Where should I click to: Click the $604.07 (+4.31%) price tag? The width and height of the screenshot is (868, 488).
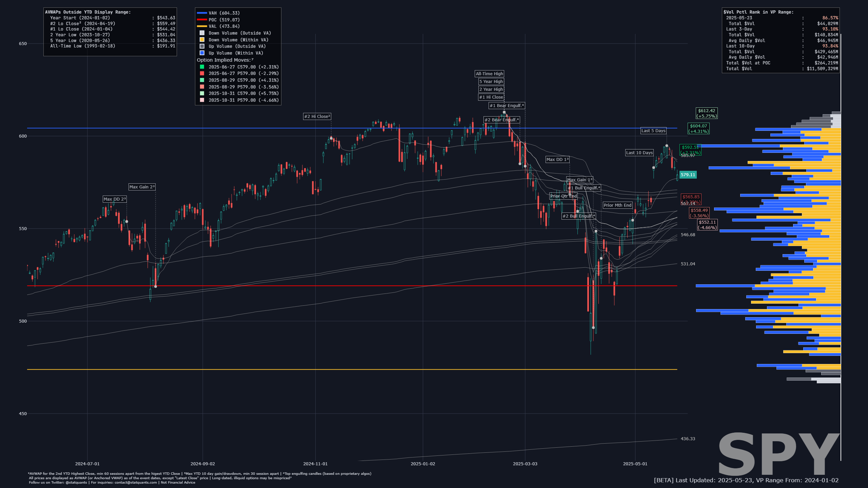point(698,129)
